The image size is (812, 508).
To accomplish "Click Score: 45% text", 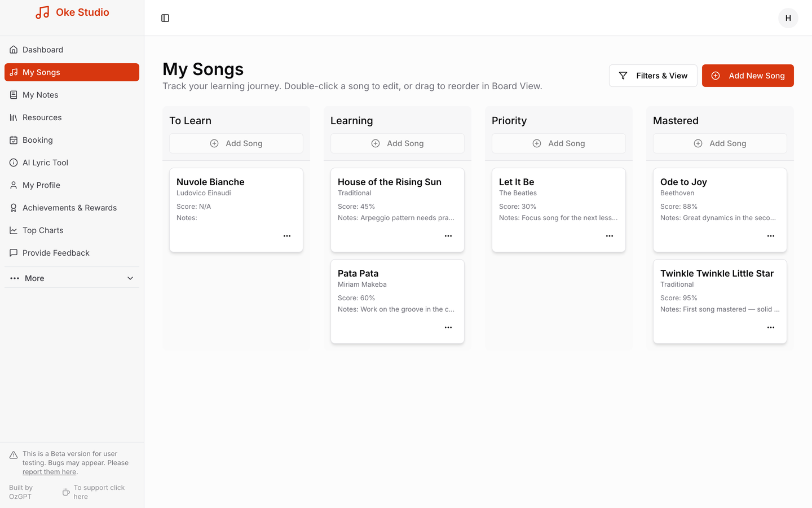I will click(x=356, y=207).
